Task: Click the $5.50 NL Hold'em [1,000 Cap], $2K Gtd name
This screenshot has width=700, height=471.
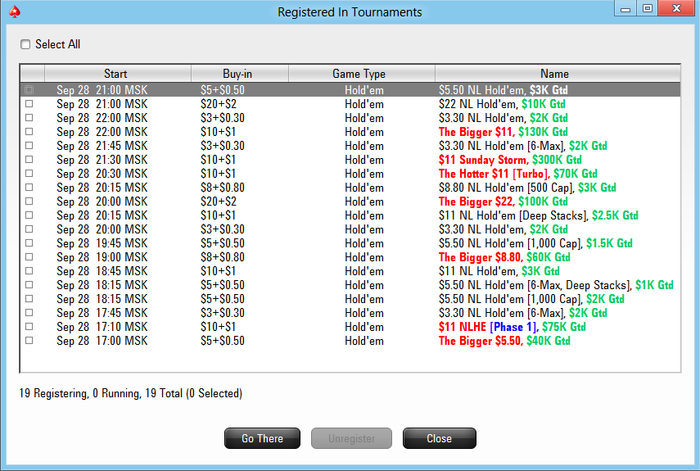Action: point(531,299)
